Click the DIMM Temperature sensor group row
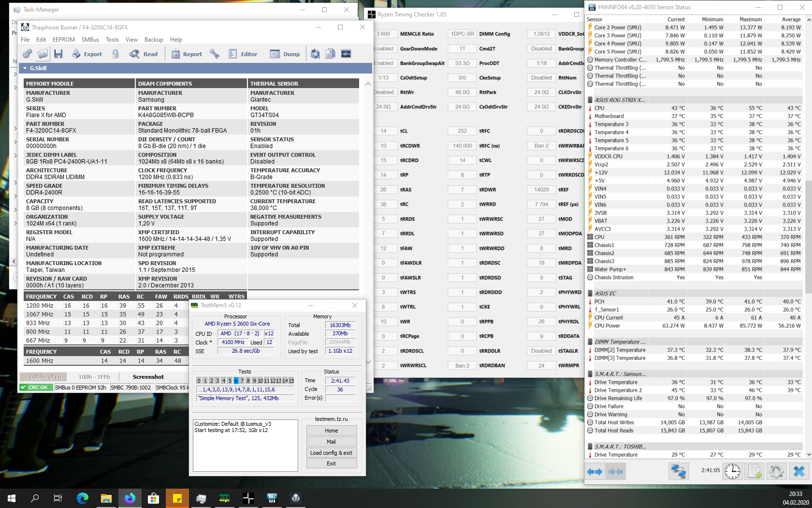Image resolution: width=812 pixels, height=508 pixels. [695, 342]
